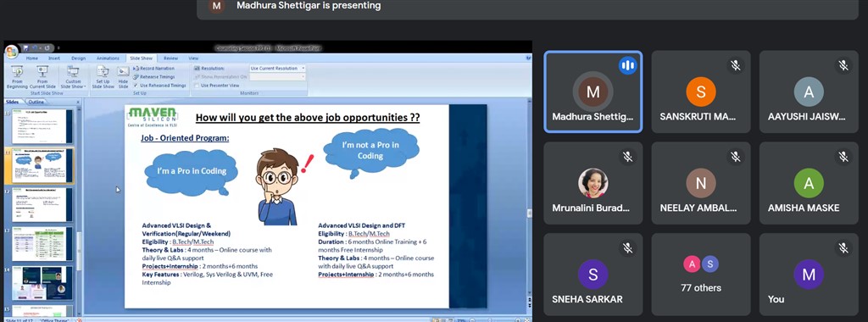Image resolution: width=868 pixels, height=322 pixels.
Task: Select Mrunalini Burad's profile photo
Action: [x=593, y=183]
